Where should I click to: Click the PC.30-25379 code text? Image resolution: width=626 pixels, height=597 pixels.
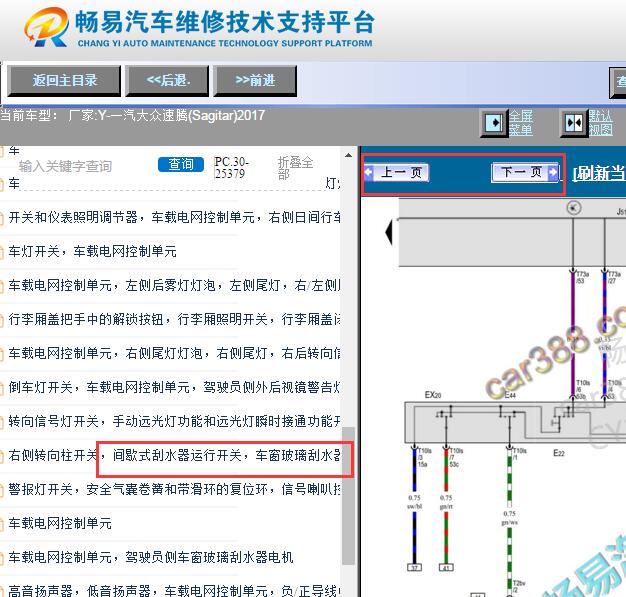point(232,168)
